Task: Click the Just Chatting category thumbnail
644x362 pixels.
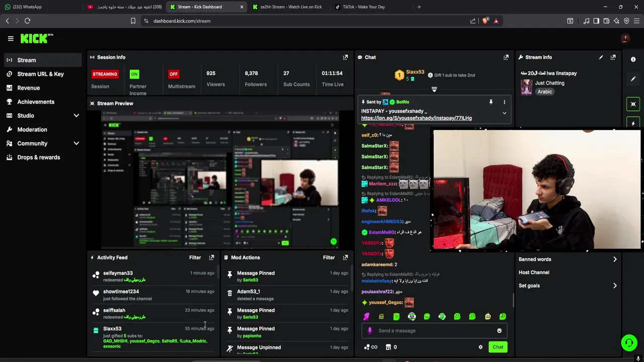Action: pyautogui.click(x=526, y=87)
